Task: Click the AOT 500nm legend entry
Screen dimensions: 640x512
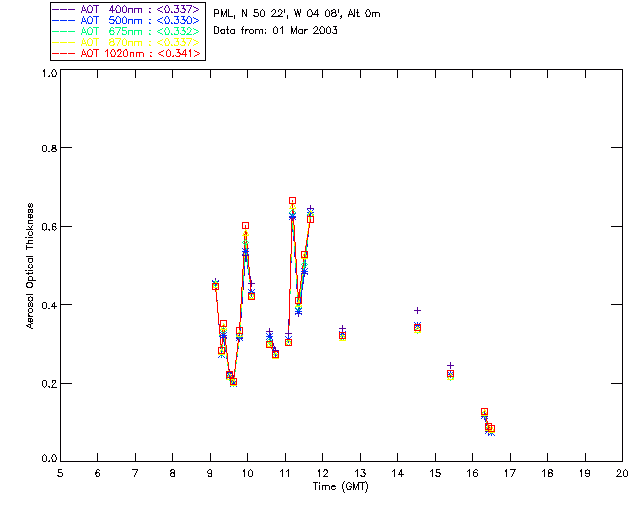Action: click(127, 20)
